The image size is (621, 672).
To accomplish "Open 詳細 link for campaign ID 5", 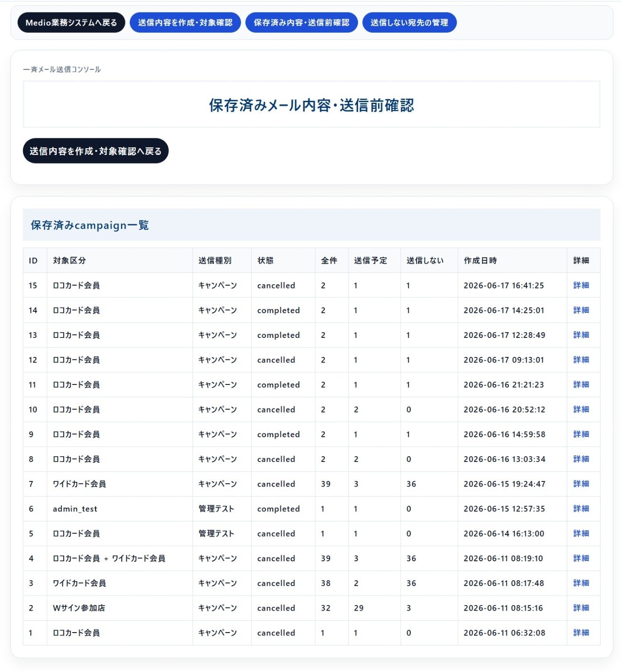I will (581, 533).
